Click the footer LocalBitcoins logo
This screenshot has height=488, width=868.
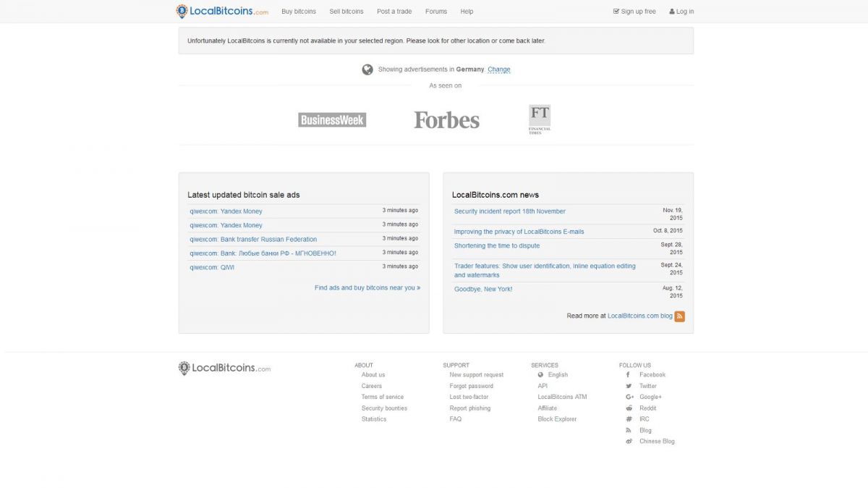coord(224,369)
